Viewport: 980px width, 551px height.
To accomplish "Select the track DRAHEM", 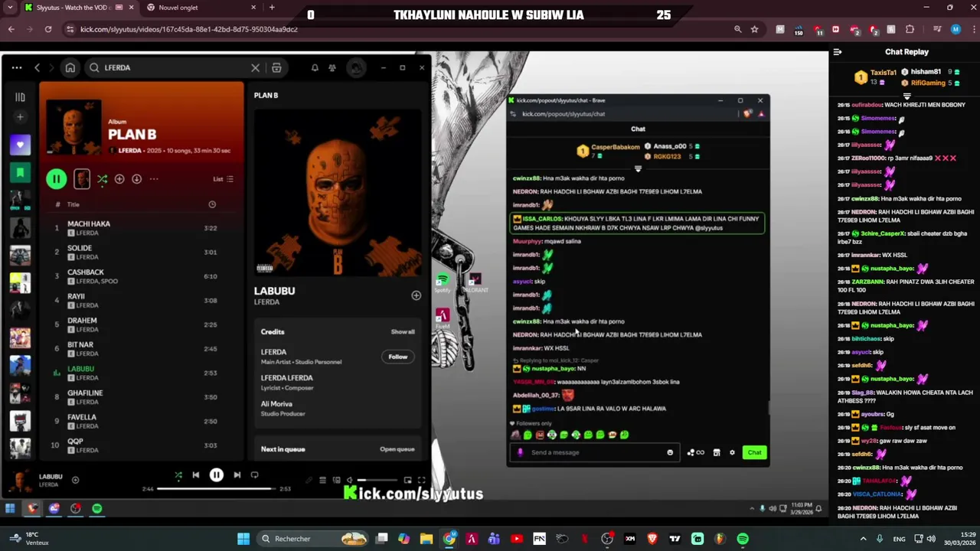I will tap(142, 324).
